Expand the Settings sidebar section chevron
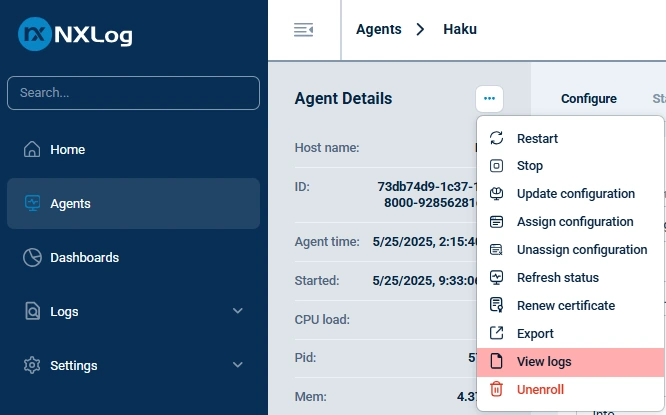Image resolution: width=666 pixels, height=415 pixels. click(x=238, y=365)
